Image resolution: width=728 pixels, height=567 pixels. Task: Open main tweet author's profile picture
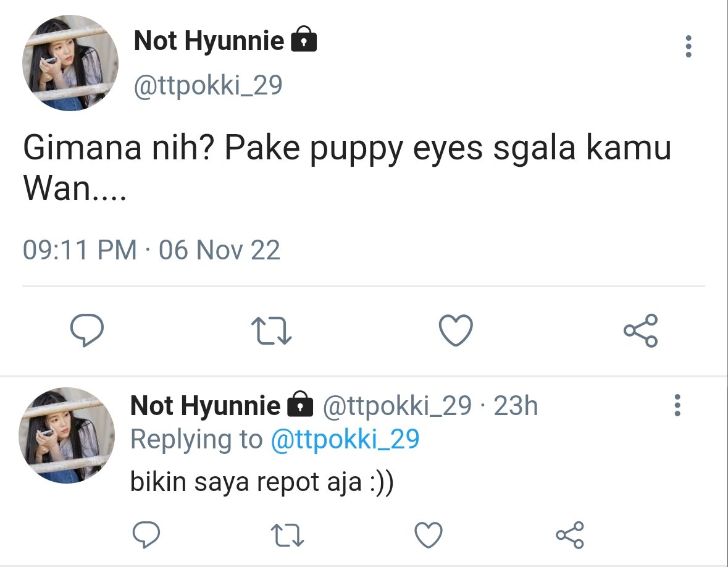[x=70, y=63]
